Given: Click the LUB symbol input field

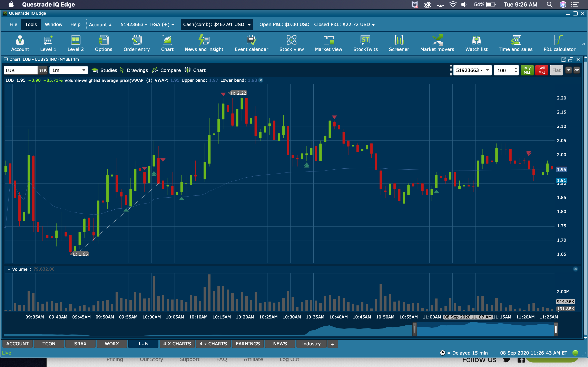Looking at the screenshot, I should point(21,70).
